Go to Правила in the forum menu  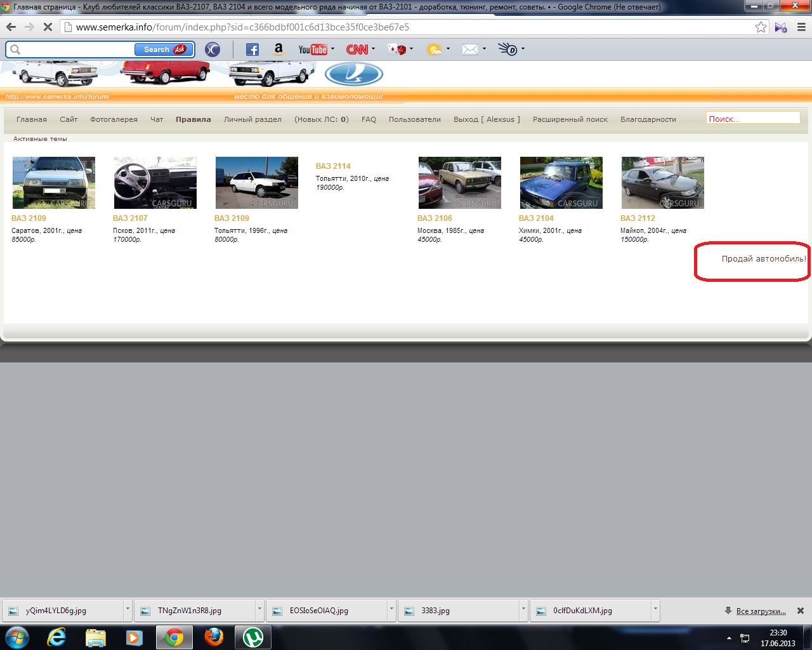pyautogui.click(x=193, y=119)
